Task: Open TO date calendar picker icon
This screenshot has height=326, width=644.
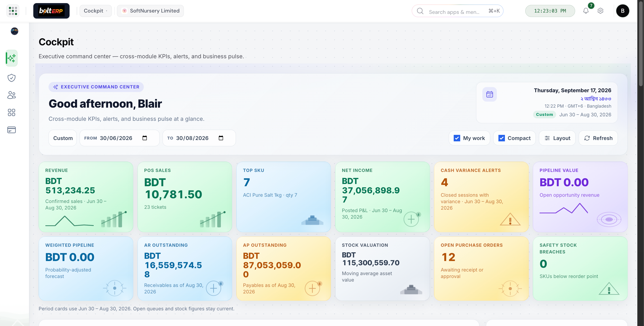Action: (221, 138)
